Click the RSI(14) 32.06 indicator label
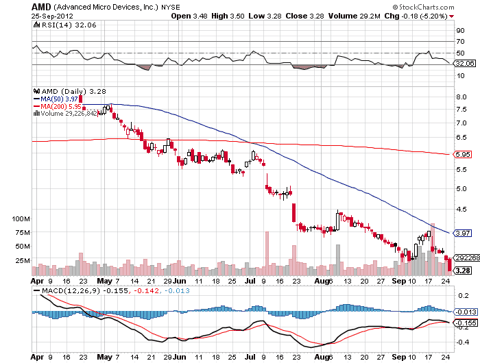This screenshot has height=363, width=480. (69, 25)
